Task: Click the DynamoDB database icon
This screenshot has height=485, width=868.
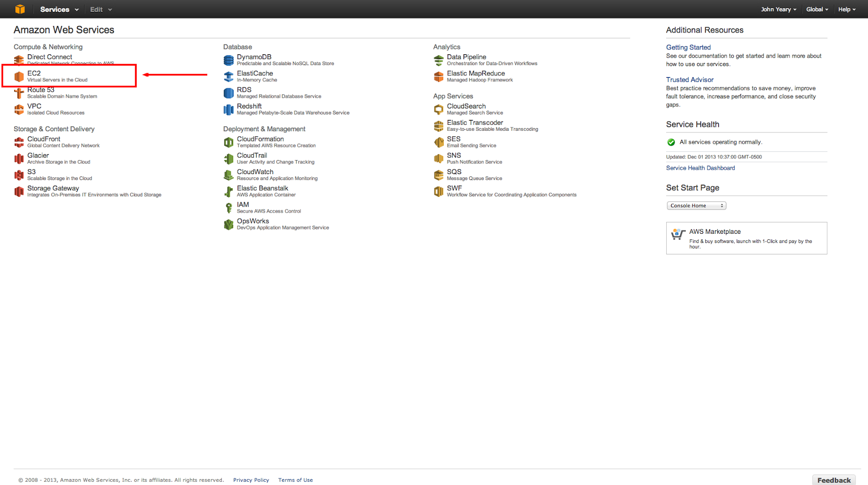Action: 229,60
